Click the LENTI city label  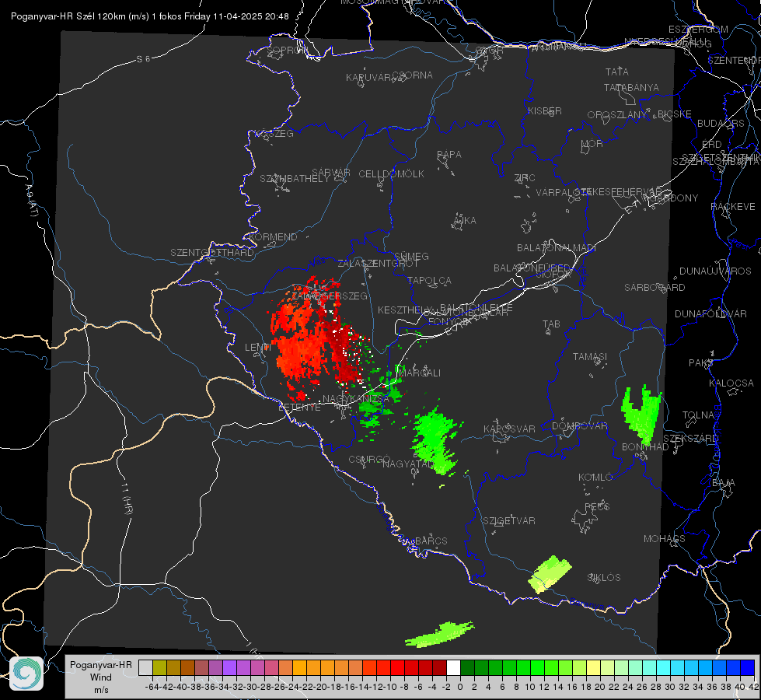[x=257, y=347]
